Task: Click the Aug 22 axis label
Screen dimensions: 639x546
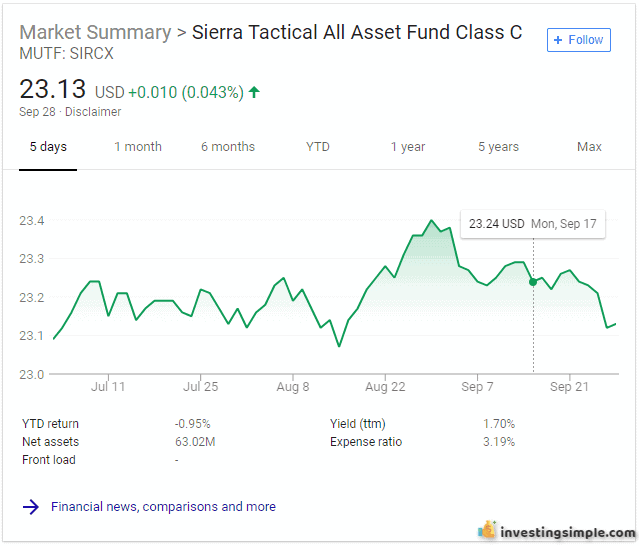Action: [385, 386]
